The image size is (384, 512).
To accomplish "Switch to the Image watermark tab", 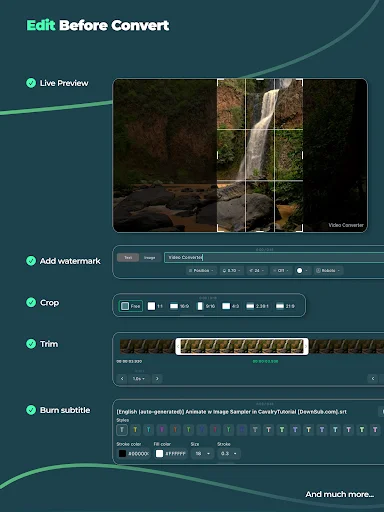I will pyautogui.click(x=150, y=257).
